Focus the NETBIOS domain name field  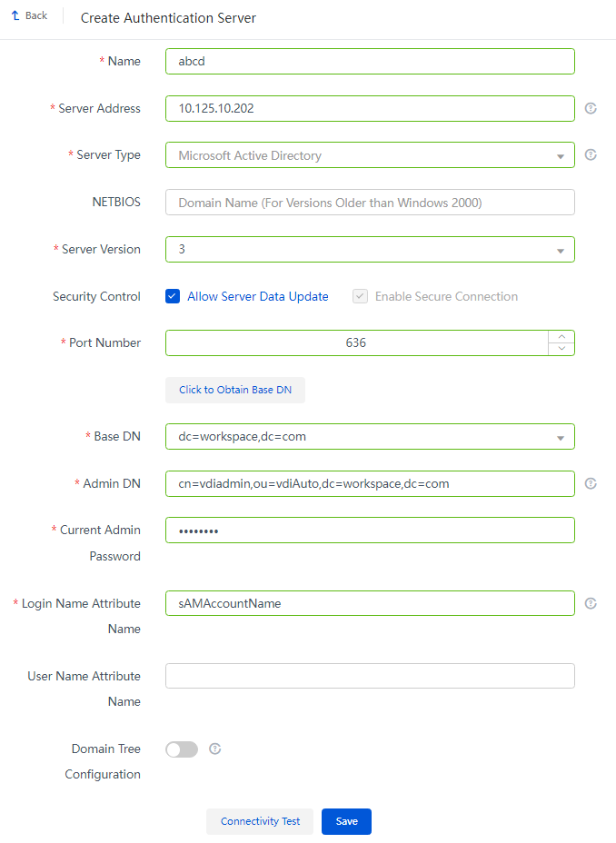370,203
